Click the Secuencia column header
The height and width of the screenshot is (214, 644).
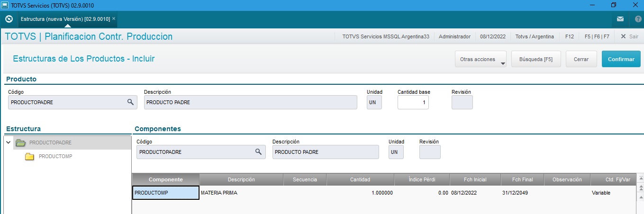pyautogui.click(x=305, y=179)
